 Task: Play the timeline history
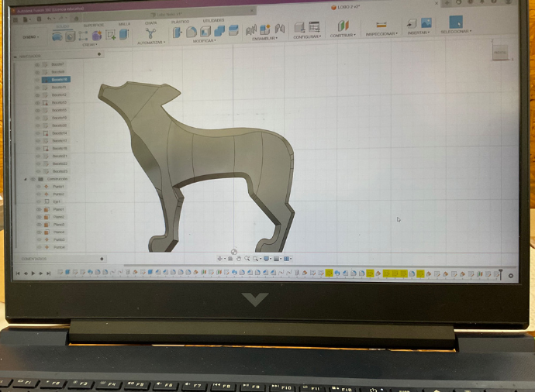point(33,273)
